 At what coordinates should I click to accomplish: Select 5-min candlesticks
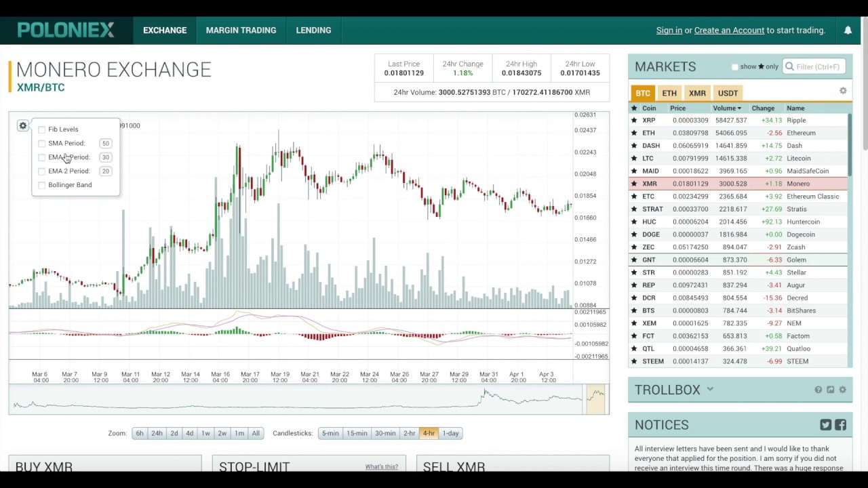[x=330, y=433]
